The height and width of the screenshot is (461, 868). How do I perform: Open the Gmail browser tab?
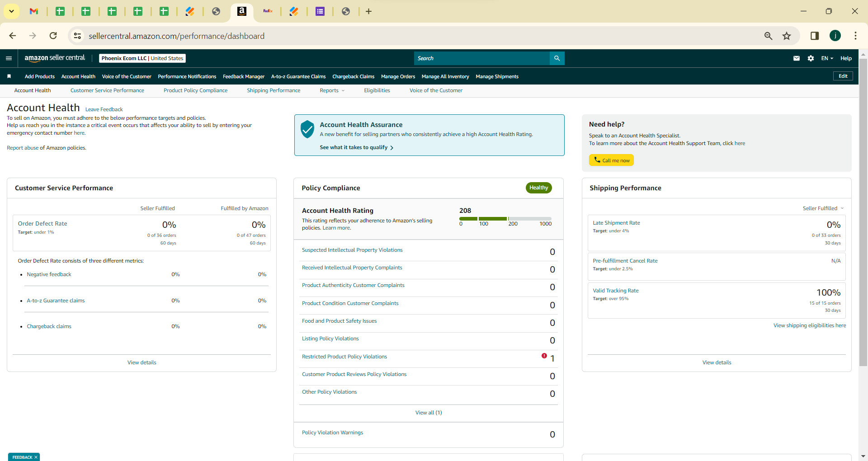(x=34, y=11)
